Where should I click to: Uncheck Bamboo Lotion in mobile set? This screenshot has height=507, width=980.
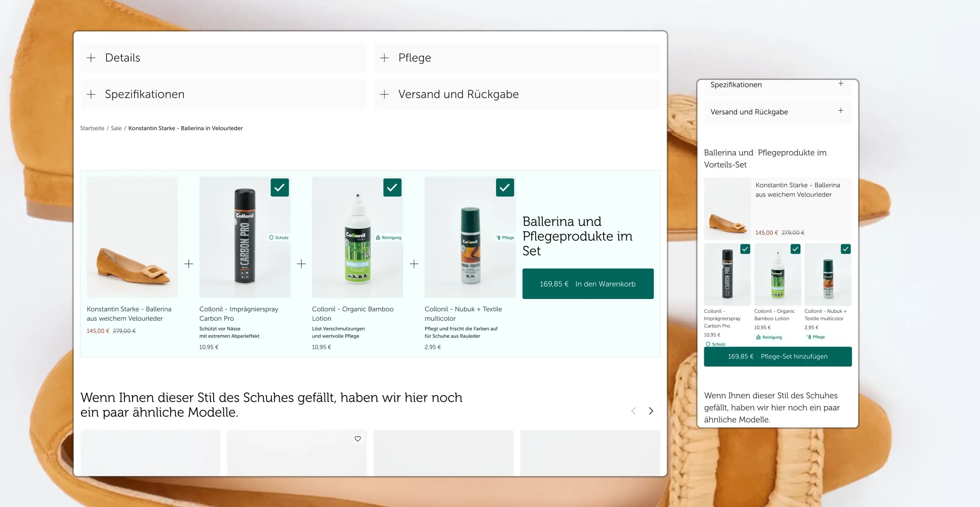click(x=795, y=249)
